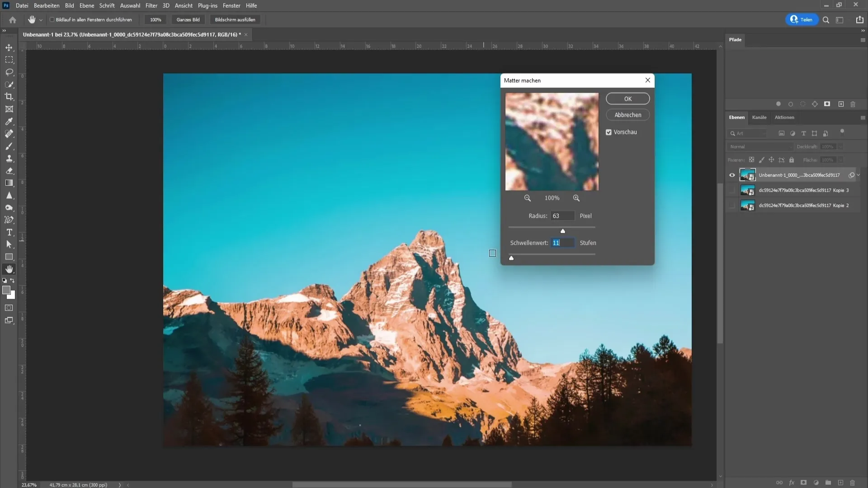Select the Lasso tool
Viewport: 868px width, 488px height.
point(9,72)
